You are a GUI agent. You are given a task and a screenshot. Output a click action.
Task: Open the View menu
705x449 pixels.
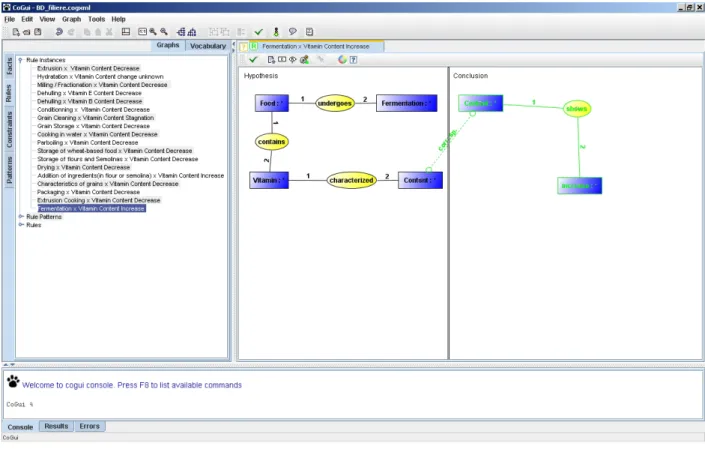tap(47, 19)
